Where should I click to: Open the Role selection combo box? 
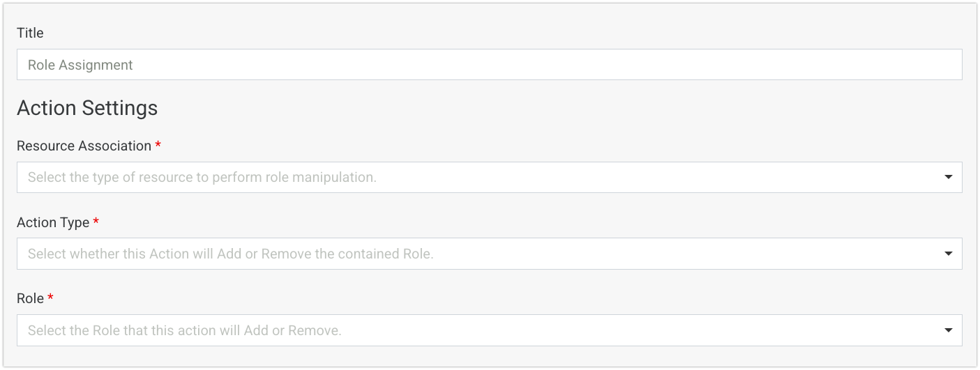coord(488,330)
